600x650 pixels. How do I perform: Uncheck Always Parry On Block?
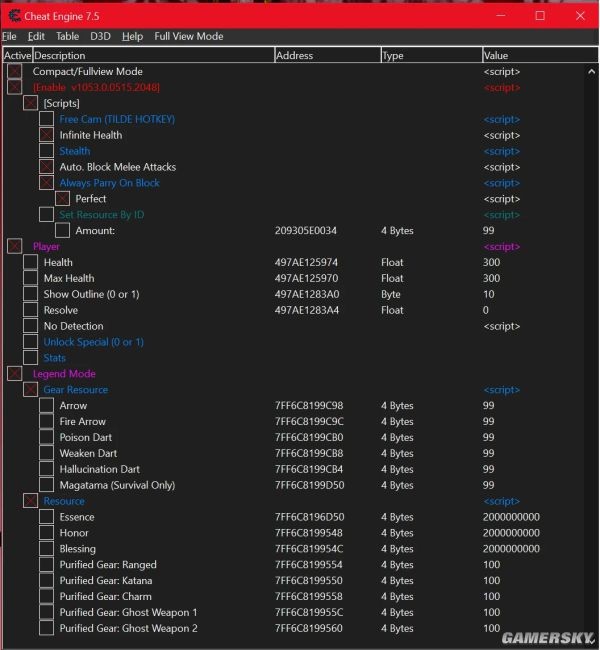(x=46, y=183)
